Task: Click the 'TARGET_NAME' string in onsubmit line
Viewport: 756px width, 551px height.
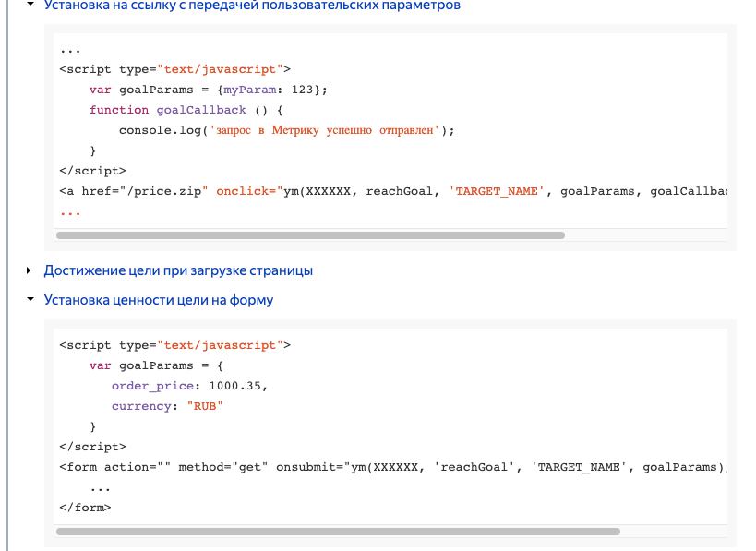Action: [x=579, y=467]
